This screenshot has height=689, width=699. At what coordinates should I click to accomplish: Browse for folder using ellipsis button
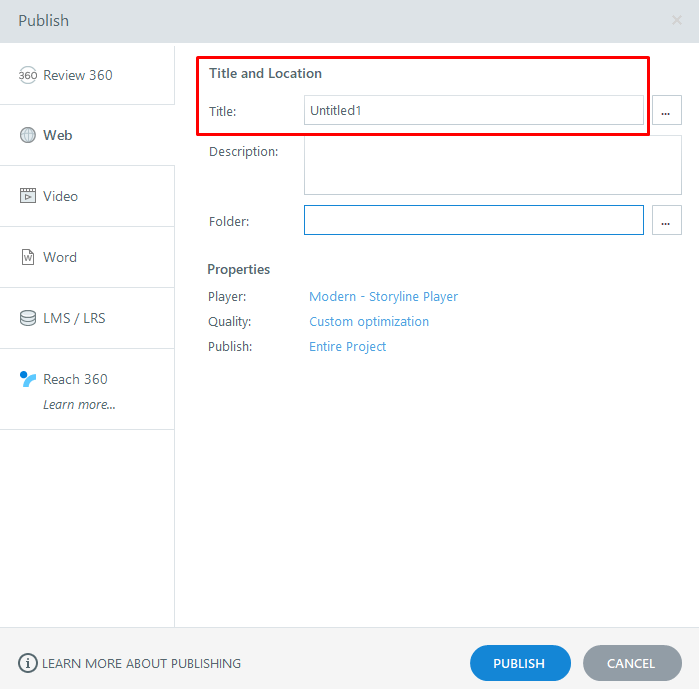666,220
